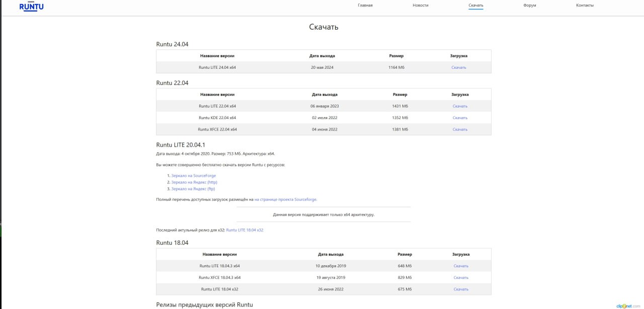
Task: Open the Зеркало на SourceForge mirror
Action: [194, 176]
